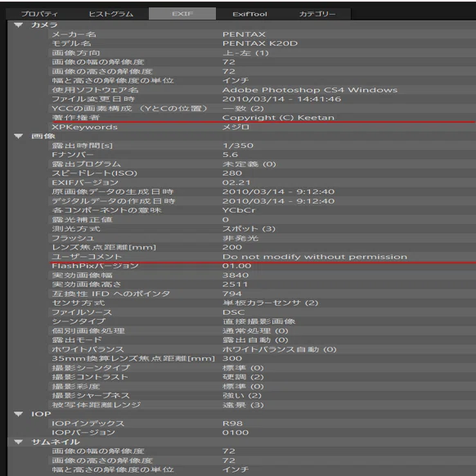Select the EXIFバージョン row label

click(x=85, y=182)
